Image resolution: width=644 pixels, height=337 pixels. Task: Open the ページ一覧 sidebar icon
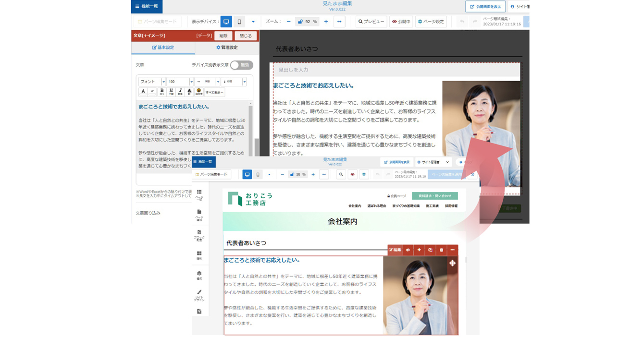point(199,194)
